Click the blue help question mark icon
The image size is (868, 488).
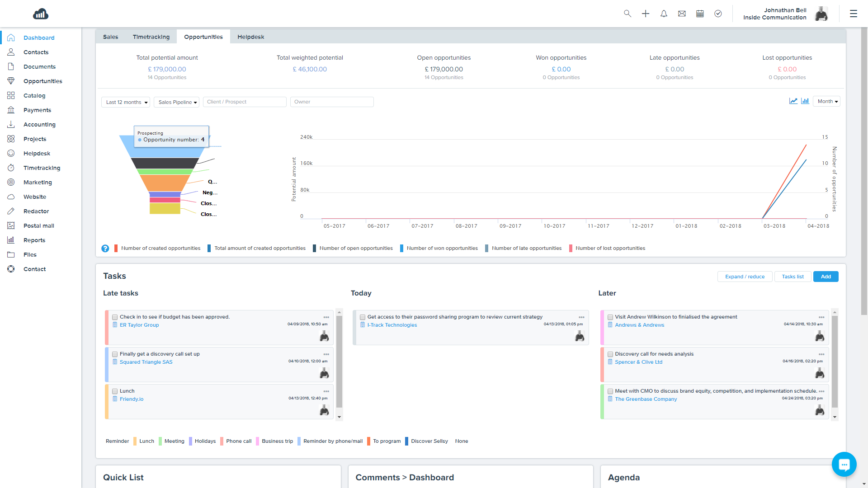click(105, 249)
